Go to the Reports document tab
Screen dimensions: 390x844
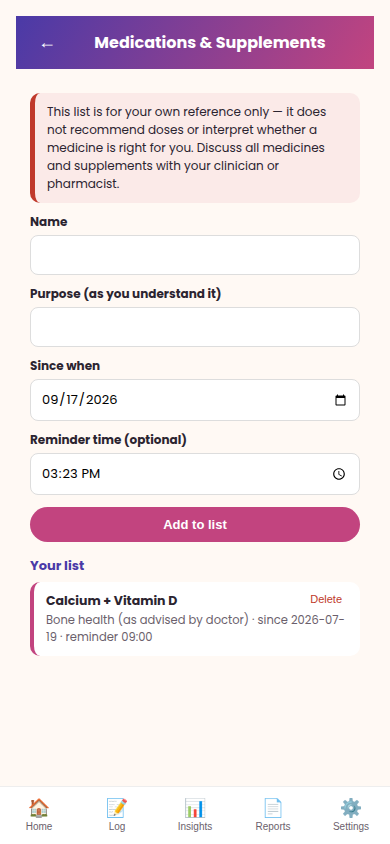273,807
